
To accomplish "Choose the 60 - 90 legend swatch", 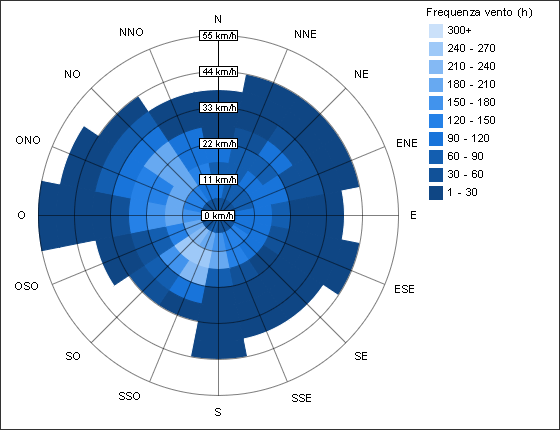I will coord(436,157).
